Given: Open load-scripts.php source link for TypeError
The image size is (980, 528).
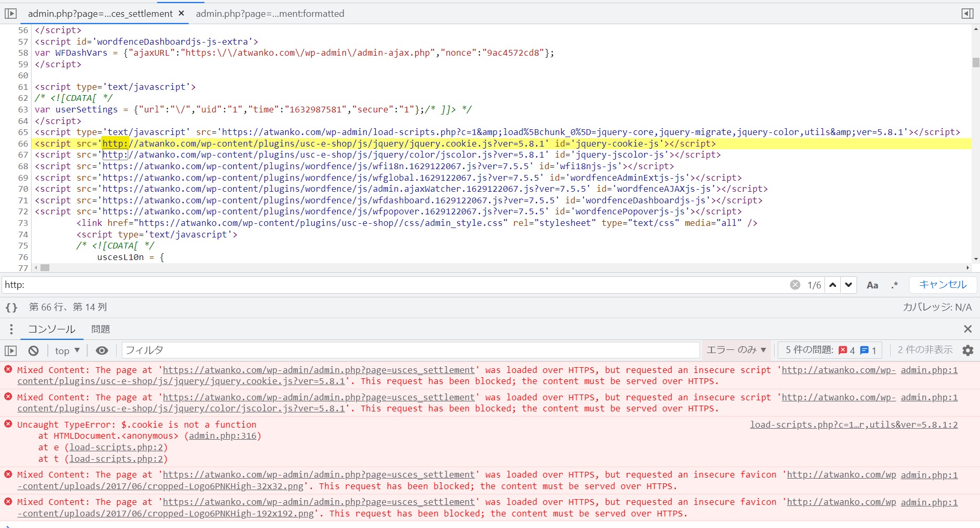Looking at the screenshot, I should 854,425.
